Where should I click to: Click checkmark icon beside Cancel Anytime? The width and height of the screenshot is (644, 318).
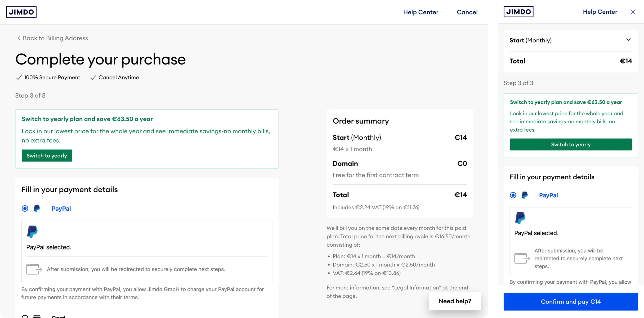click(x=93, y=78)
